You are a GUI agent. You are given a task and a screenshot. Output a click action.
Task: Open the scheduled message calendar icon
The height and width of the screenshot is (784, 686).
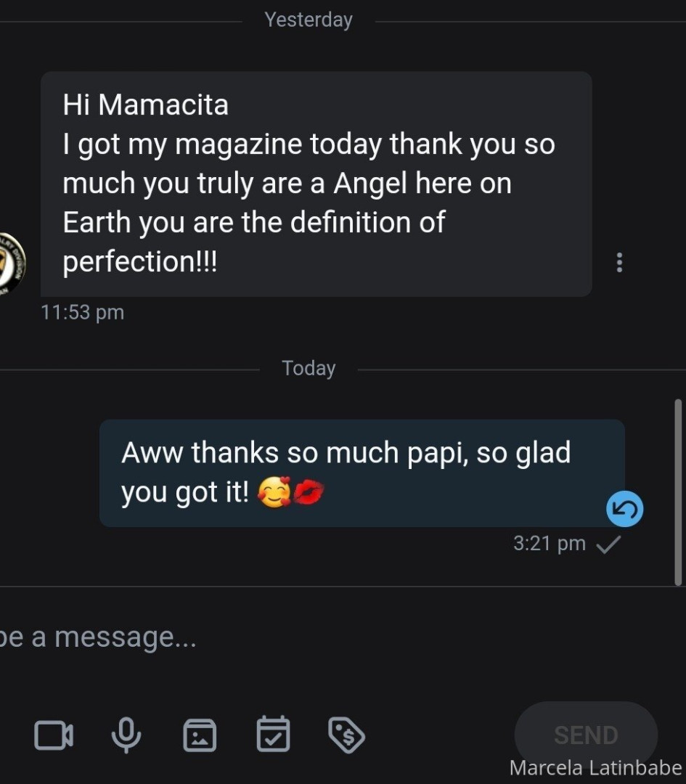(x=274, y=735)
